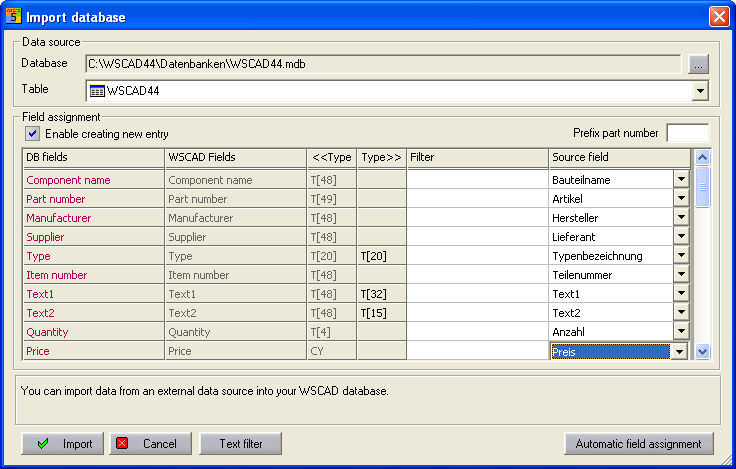Open the Table WSCAD44 dropdown
Viewport: 736px width, 469px height.
point(700,91)
